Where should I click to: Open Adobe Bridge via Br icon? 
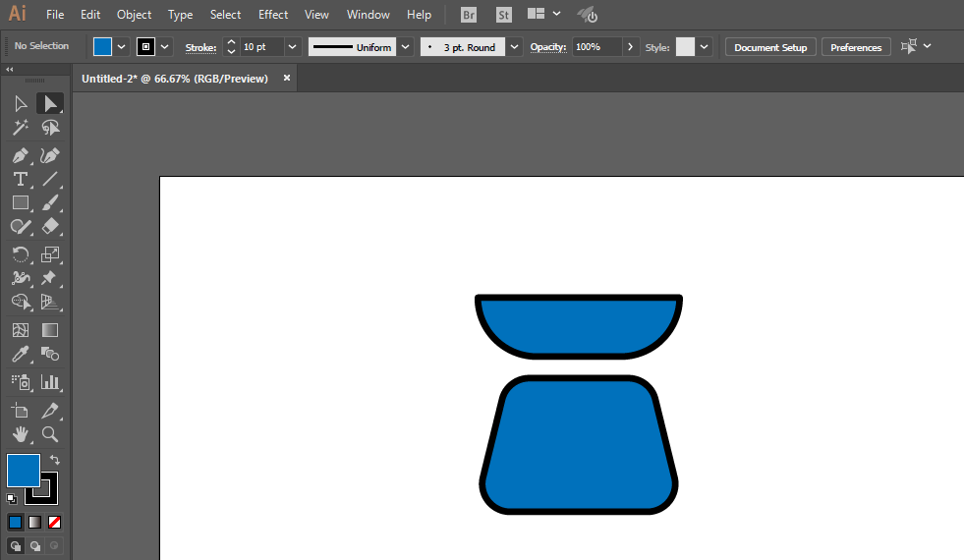coord(469,15)
